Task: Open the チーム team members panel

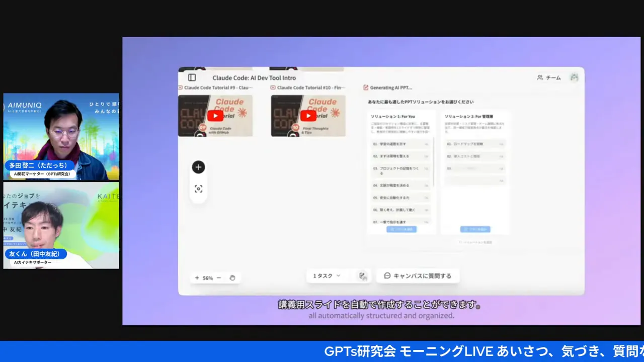Action: pyautogui.click(x=548, y=77)
